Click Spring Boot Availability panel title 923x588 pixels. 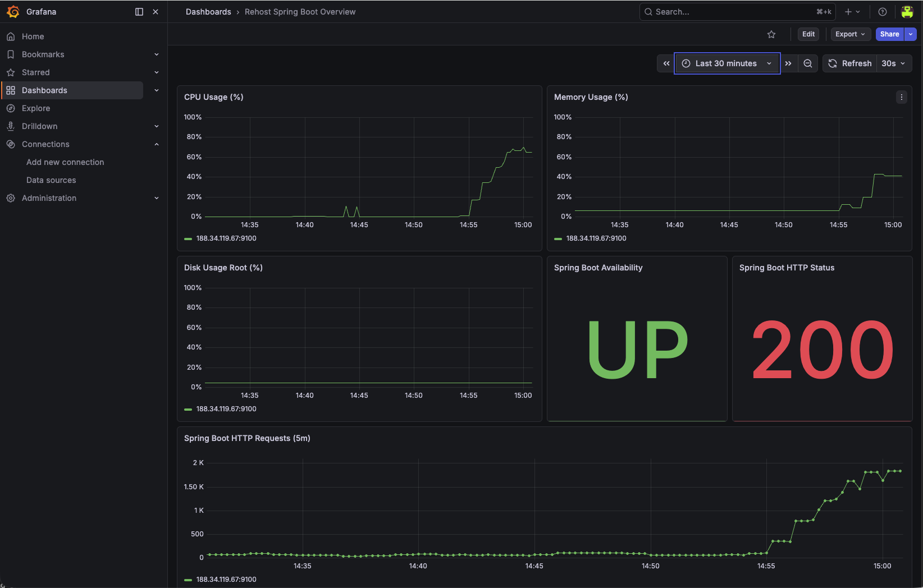pos(598,268)
